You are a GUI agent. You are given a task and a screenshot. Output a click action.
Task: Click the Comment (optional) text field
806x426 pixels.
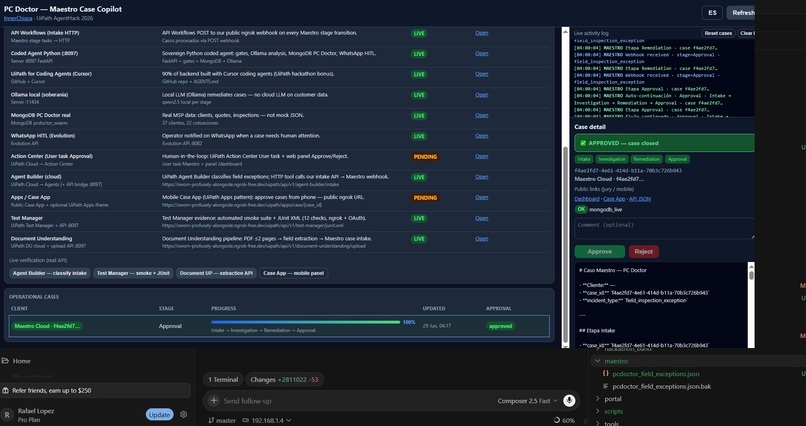point(665,229)
